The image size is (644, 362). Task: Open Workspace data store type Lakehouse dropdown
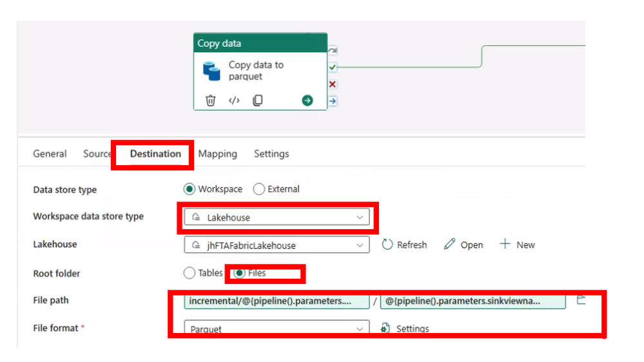pos(277,217)
